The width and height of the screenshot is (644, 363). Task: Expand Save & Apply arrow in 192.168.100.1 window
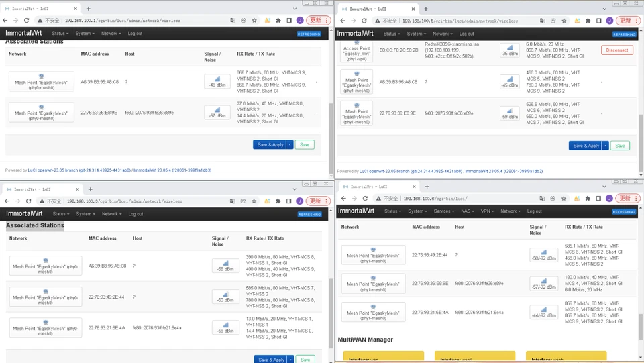click(x=290, y=144)
